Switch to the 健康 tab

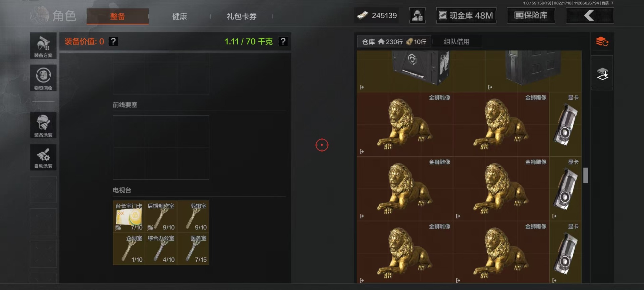180,16
